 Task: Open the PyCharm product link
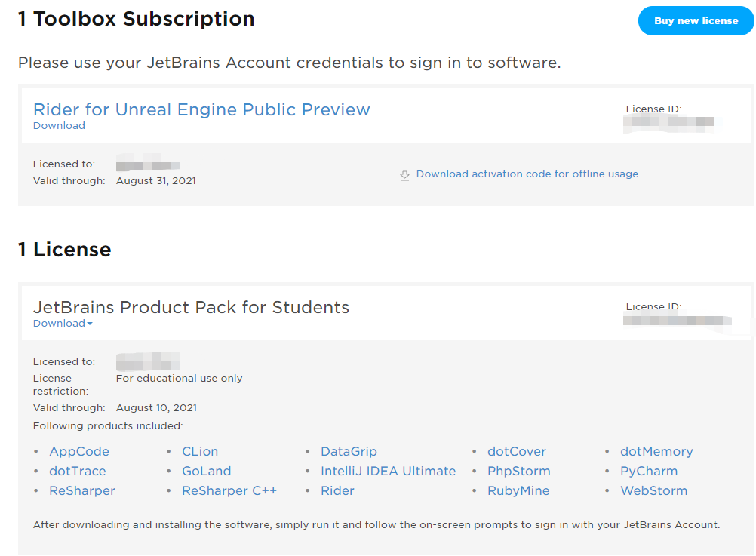(x=648, y=472)
